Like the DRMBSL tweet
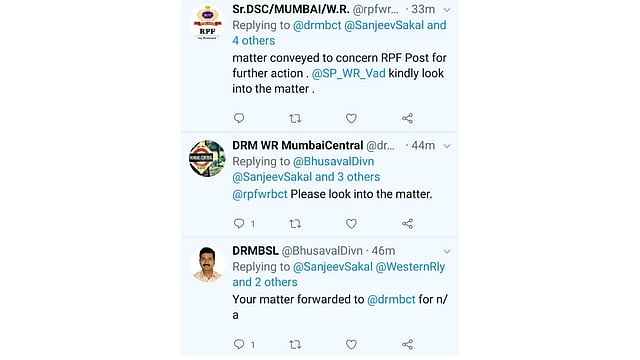Viewport: 640px width, 360px height. pos(351,344)
